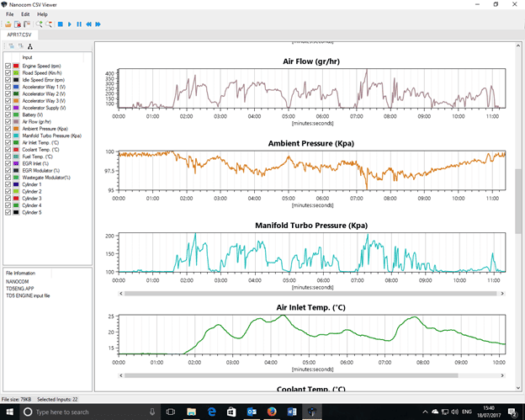
Task: Click the orange swatch for Ambient Pressure
Action: [16, 129]
